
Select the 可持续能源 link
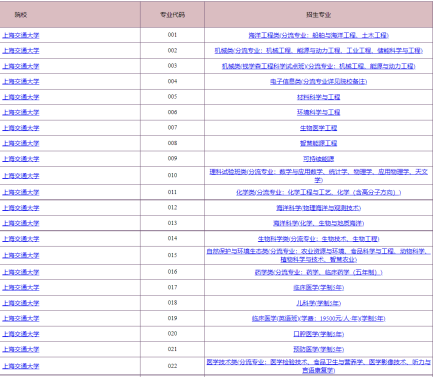(x=318, y=159)
